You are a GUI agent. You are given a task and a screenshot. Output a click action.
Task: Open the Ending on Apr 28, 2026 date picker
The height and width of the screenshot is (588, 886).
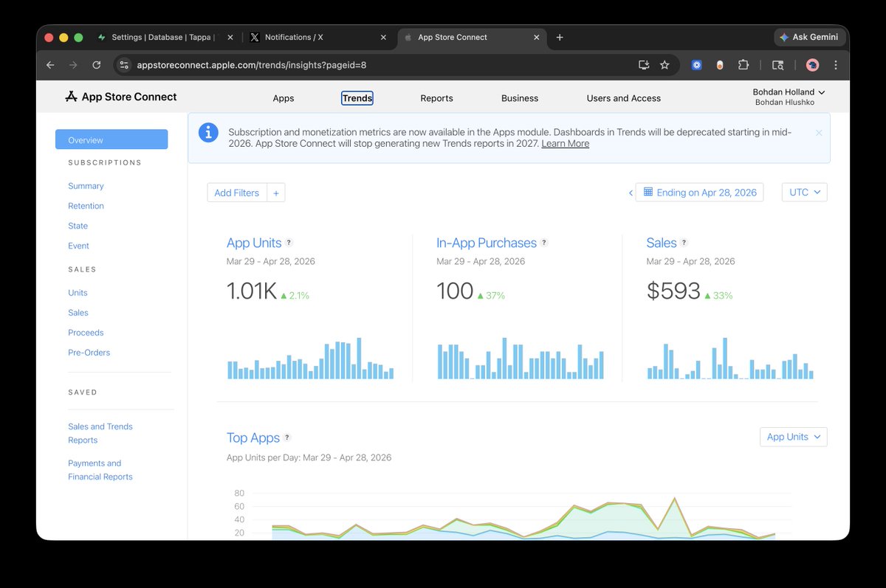click(x=699, y=193)
